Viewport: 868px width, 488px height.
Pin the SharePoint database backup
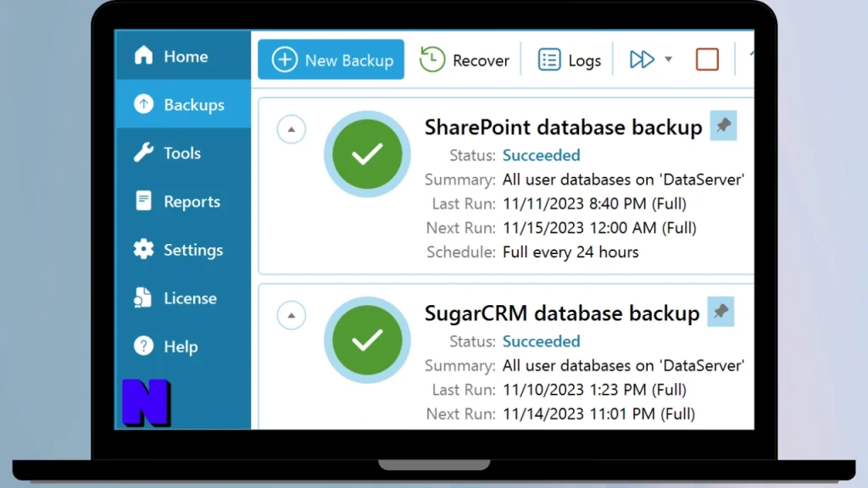tap(723, 125)
